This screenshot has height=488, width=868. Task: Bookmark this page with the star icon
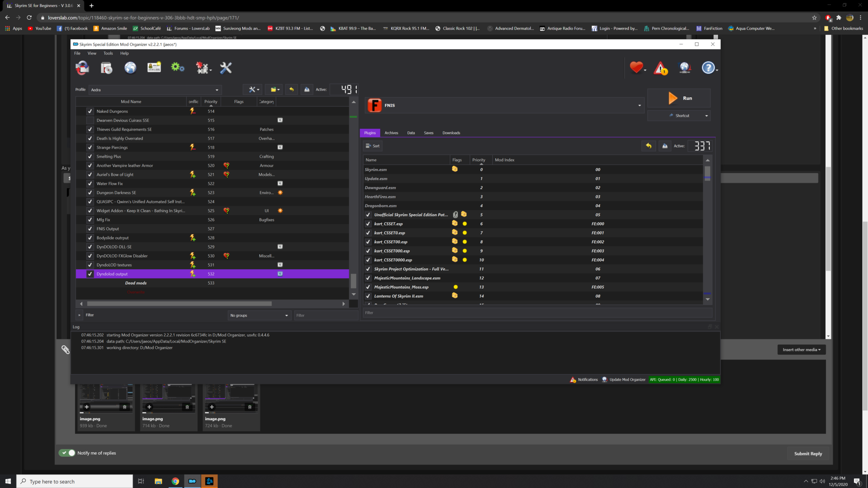pyautogui.click(x=814, y=18)
